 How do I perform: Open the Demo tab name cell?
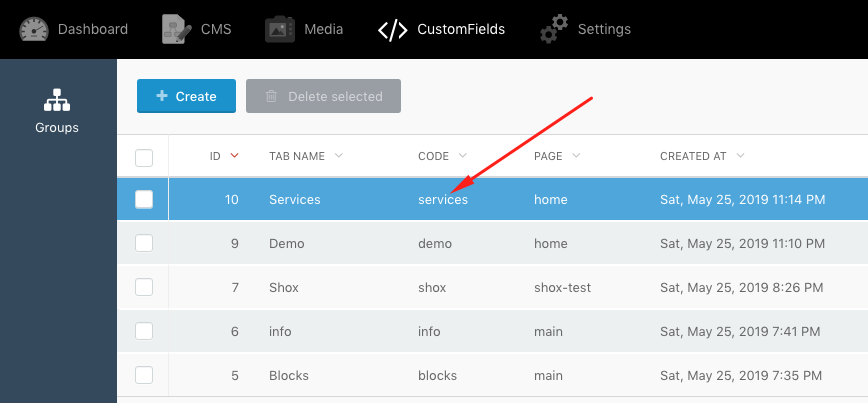[287, 244]
